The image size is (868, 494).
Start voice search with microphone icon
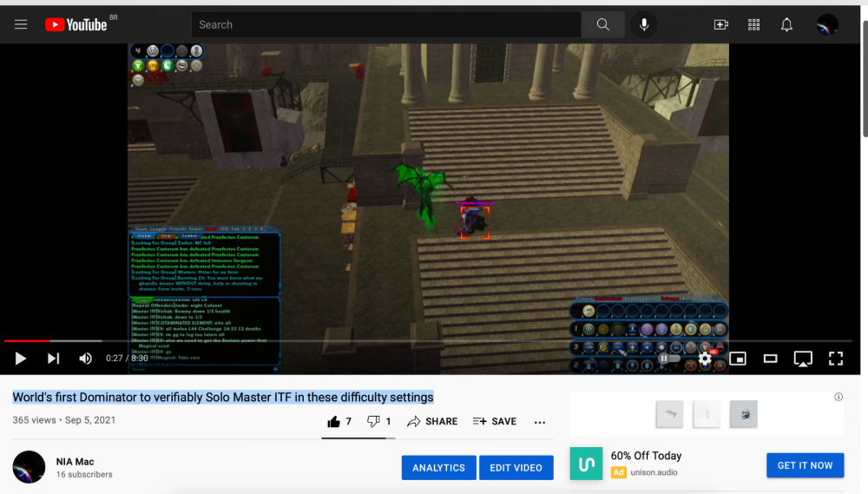644,24
